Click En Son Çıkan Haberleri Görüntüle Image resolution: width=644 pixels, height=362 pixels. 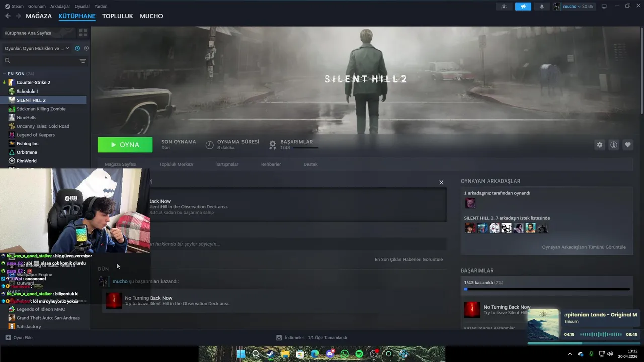click(x=409, y=259)
